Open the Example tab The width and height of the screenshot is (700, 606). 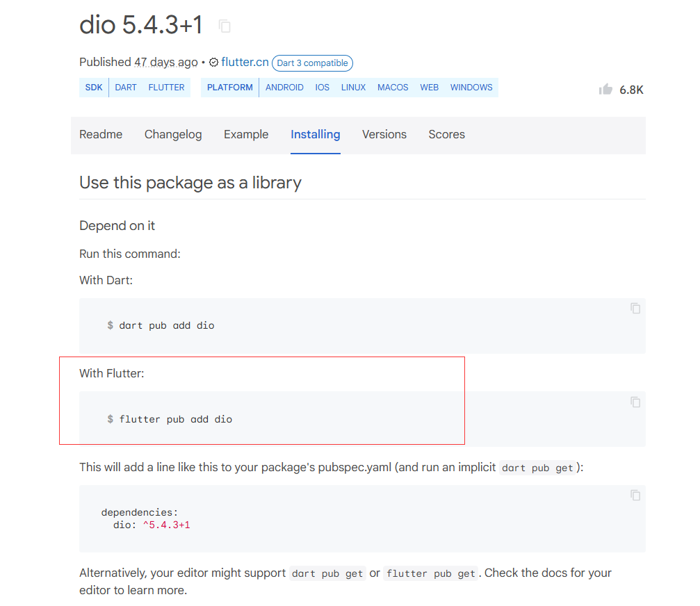(246, 134)
